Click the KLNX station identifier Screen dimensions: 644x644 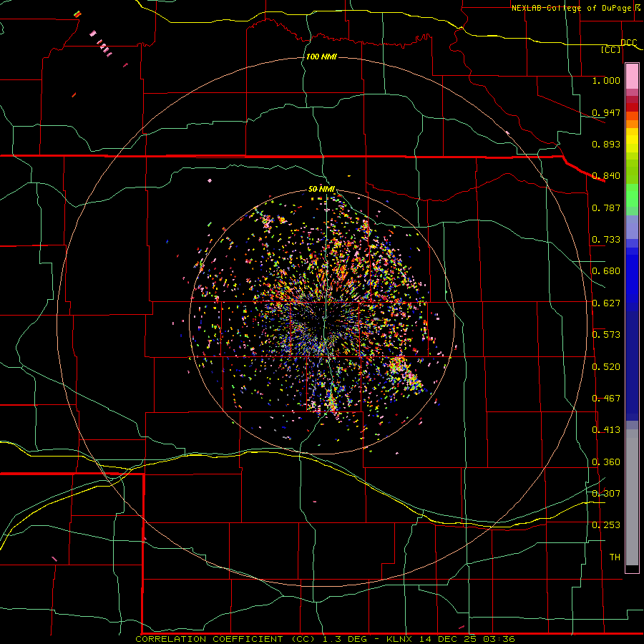click(x=399, y=639)
